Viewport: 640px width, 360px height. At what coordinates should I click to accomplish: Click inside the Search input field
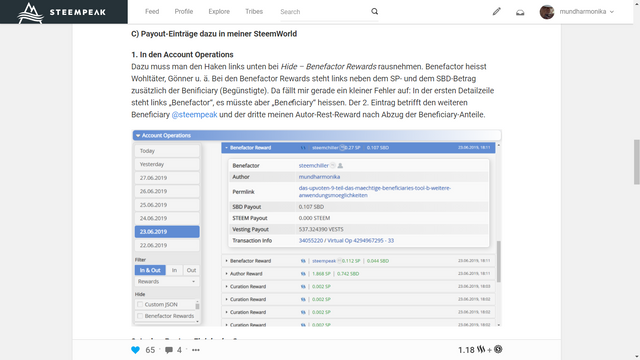click(x=324, y=12)
